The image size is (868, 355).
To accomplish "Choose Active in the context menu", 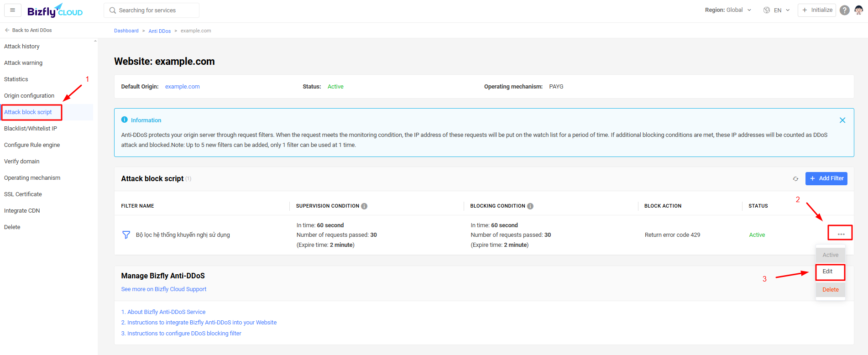I will coord(831,255).
